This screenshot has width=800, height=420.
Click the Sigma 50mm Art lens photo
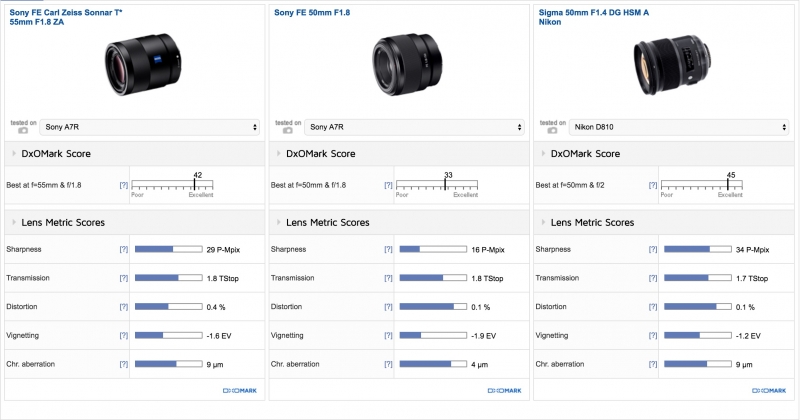pos(672,65)
